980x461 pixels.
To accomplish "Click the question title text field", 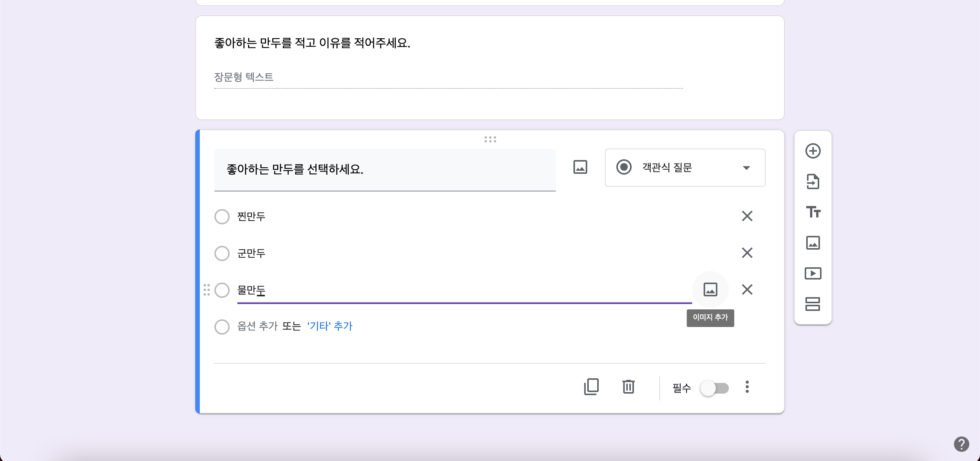I will pyautogui.click(x=384, y=169).
